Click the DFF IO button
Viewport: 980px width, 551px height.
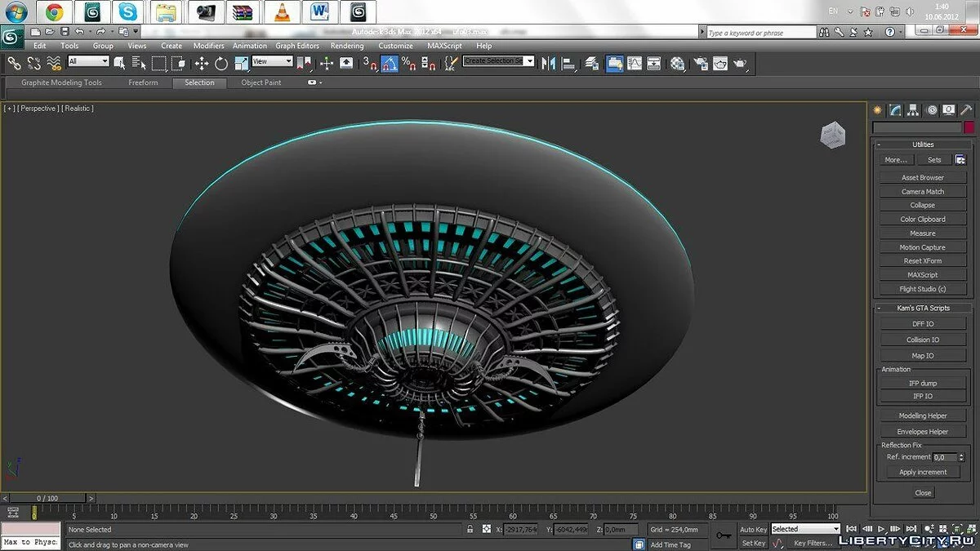coord(923,324)
